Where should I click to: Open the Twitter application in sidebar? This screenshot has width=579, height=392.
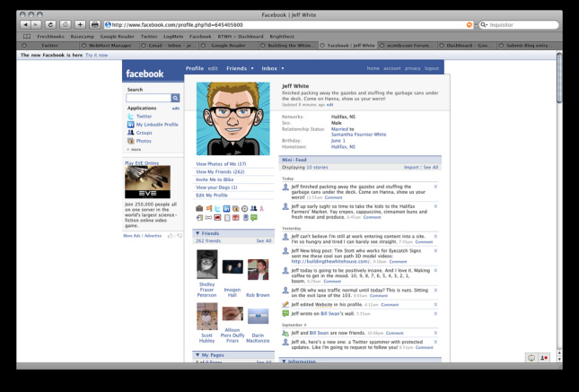coord(144,117)
